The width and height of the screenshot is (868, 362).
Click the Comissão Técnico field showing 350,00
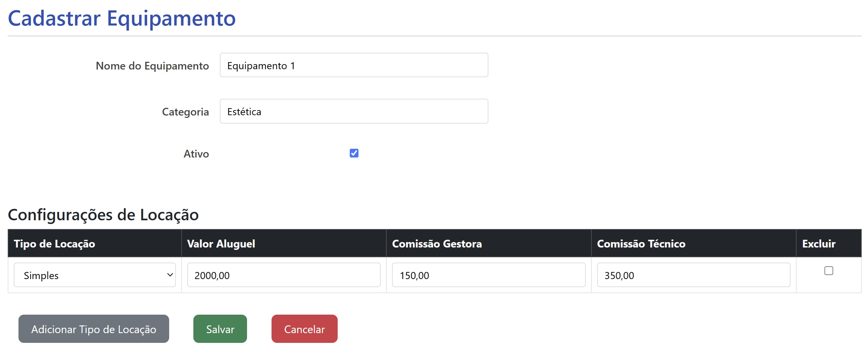coord(693,275)
